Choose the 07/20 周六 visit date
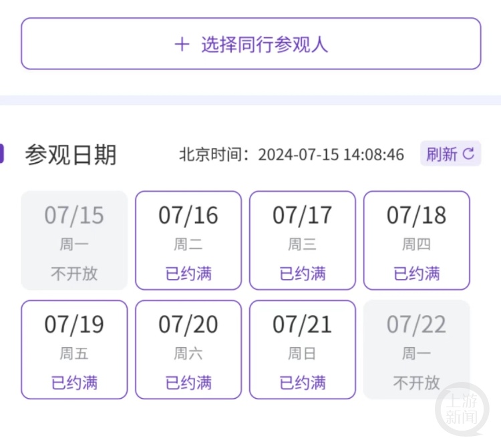Viewport: 501px width, 448px height. coord(188,349)
